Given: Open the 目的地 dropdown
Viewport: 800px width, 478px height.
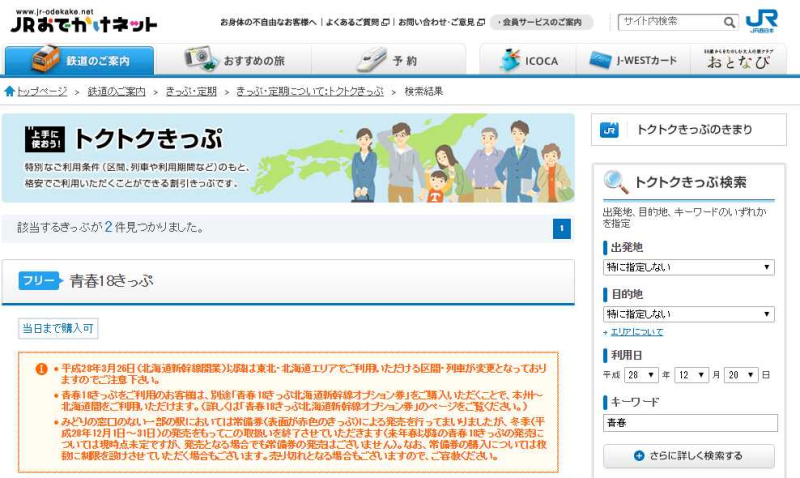Looking at the screenshot, I should pyautogui.click(x=689, y=314).
